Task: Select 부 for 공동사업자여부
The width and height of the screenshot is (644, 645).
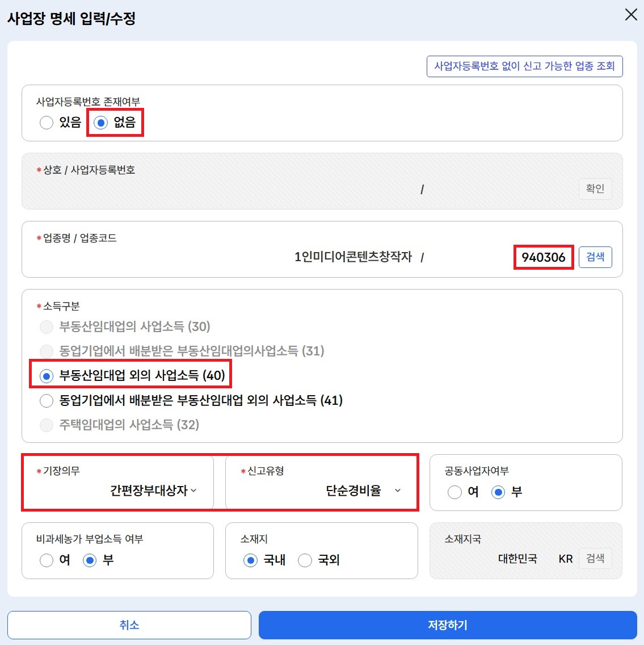Action: tap(498, 492)
